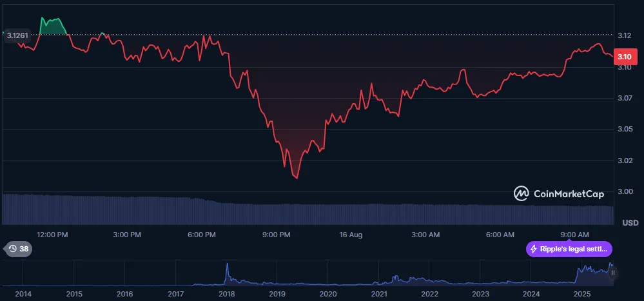Click the 12:00 PM time axis label

click(52, 235)
